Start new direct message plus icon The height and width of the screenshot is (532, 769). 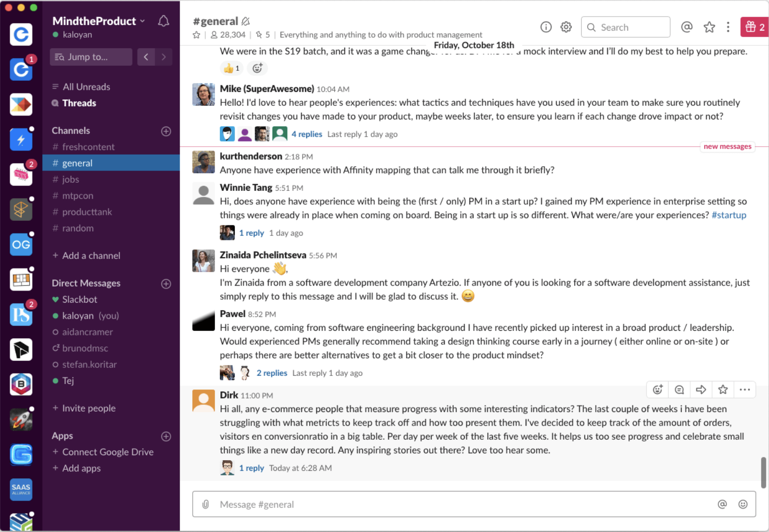166,284
